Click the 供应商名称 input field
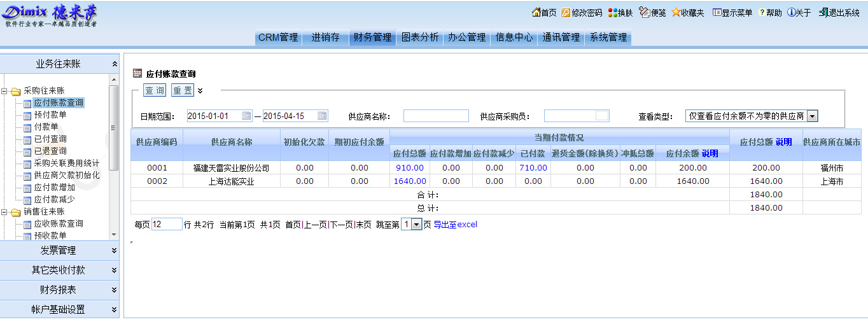Image resolution: width=868 pixels, height=322 pixels. coord(435,116)
